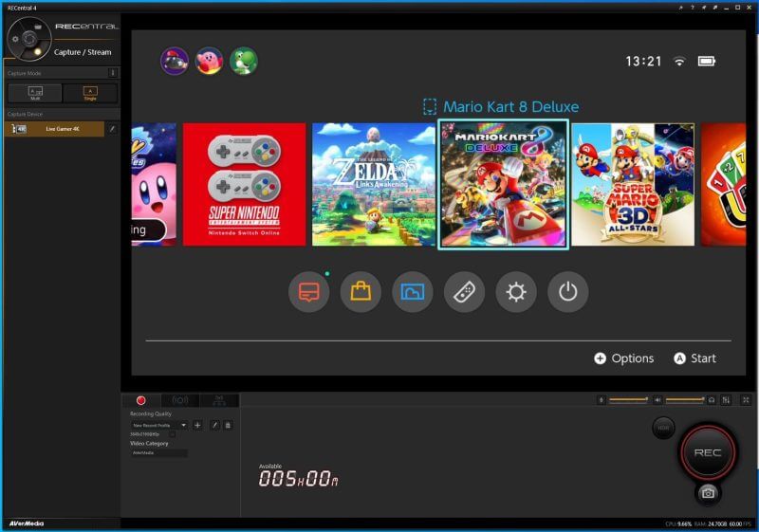Click the Mario Kart 8 Deluxe title
759x532 pixels.
coord(511,107)
